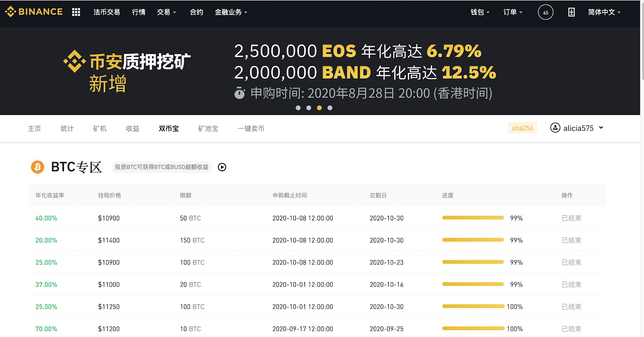This screenshot has height=337, width=644.
Task: Click the clock icon beside 申购时间
Action: click(x=239, y=93)
